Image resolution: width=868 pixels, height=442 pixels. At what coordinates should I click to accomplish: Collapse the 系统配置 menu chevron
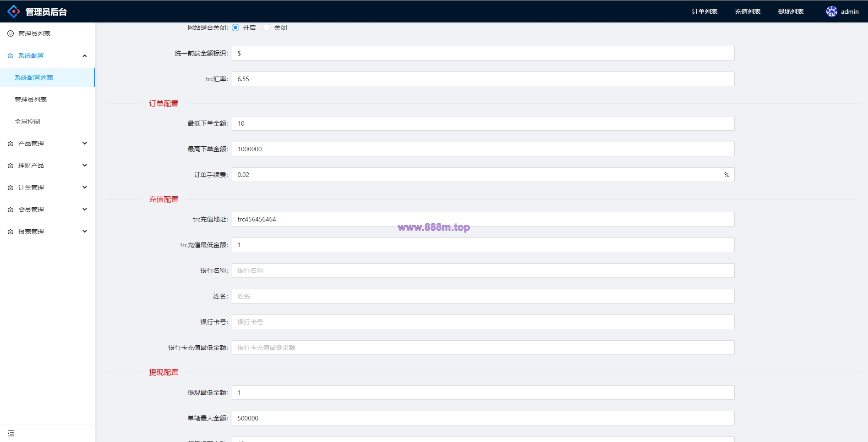click(x=85, y=55)
